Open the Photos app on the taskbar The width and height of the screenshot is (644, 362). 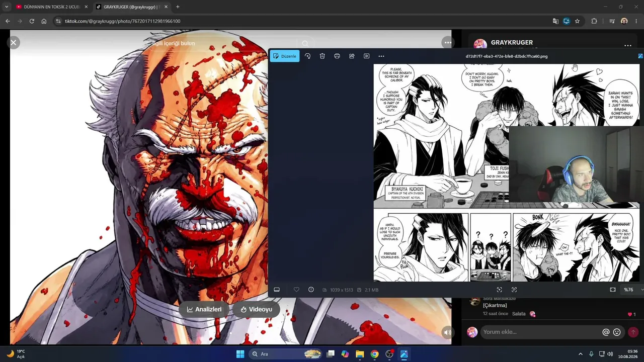pos(404,354)
